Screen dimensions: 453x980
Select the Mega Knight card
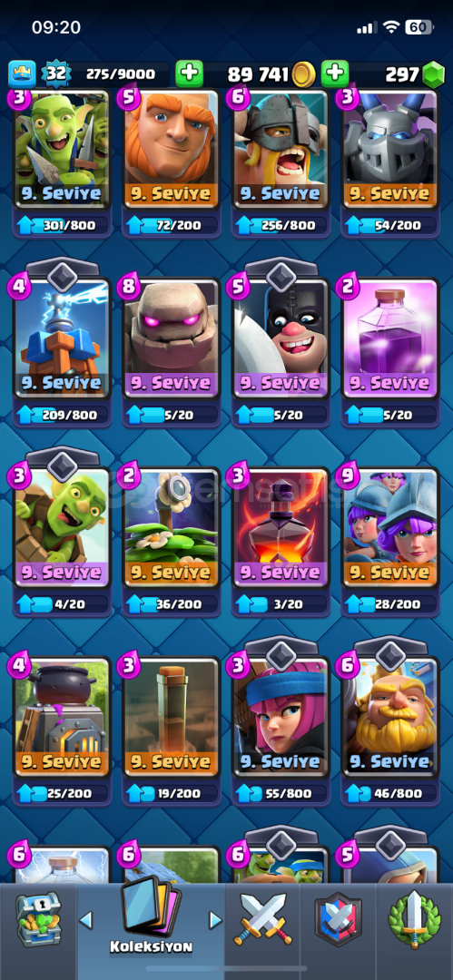coord(390,149)
